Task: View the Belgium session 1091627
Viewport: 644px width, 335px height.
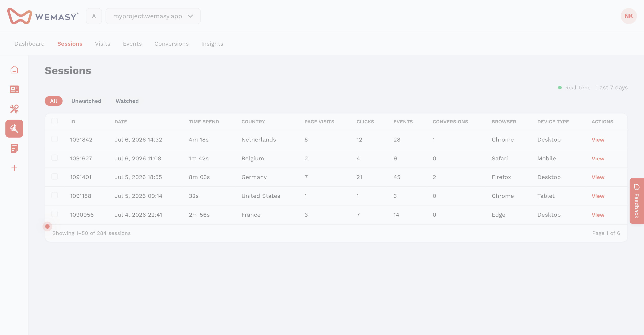Action: (x=598, y=158)
